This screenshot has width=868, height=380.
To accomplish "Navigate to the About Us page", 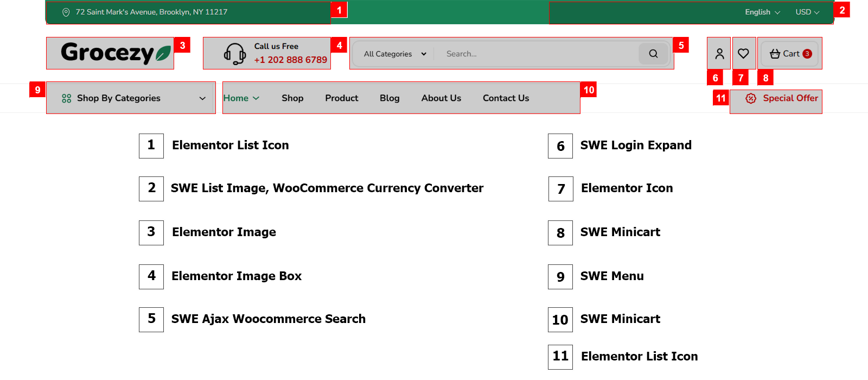I will [x=441, y=98].
